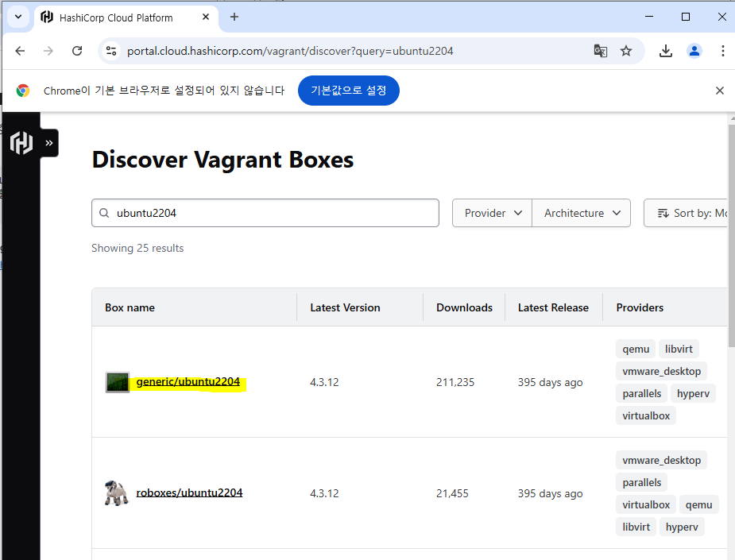Click the address bar URL

pyautogui.click(x=290, y=51)
